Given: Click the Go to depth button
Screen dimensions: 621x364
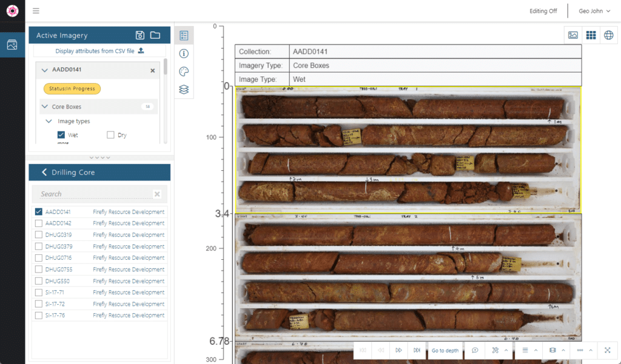Looking at the screenshot, I should [445, 350].
